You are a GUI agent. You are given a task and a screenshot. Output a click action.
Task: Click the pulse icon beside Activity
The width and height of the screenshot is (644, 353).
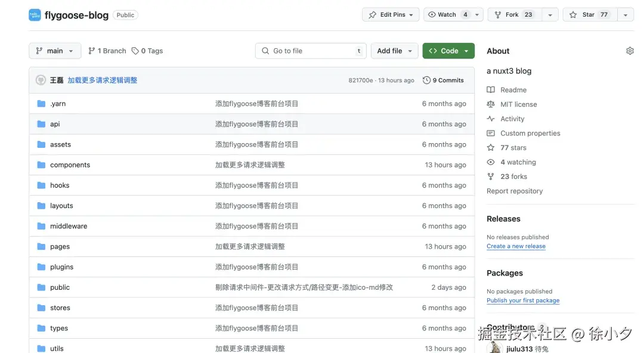(x=490, y=119)
